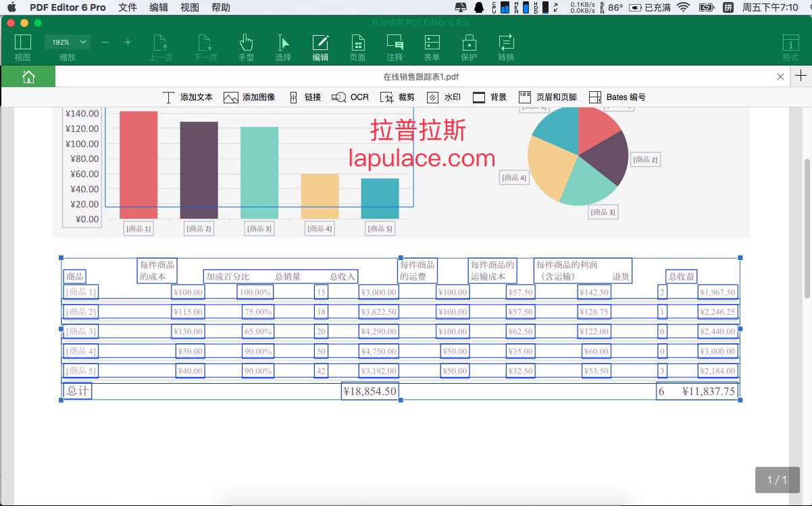Select the Crop (裁剪) tool
The image size is (812, 506).
click(398, 97)
